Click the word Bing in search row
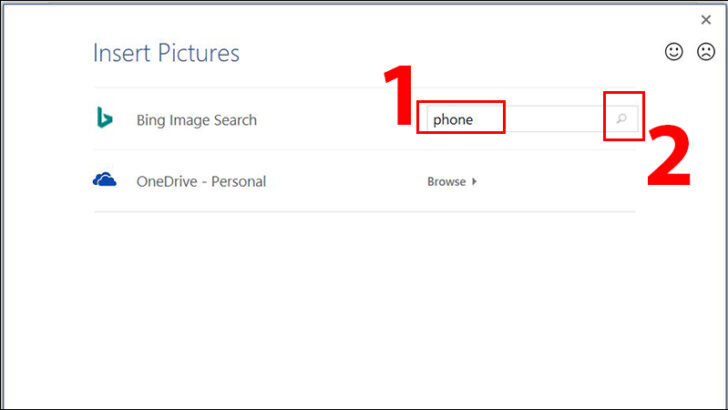 click(151, 120)
